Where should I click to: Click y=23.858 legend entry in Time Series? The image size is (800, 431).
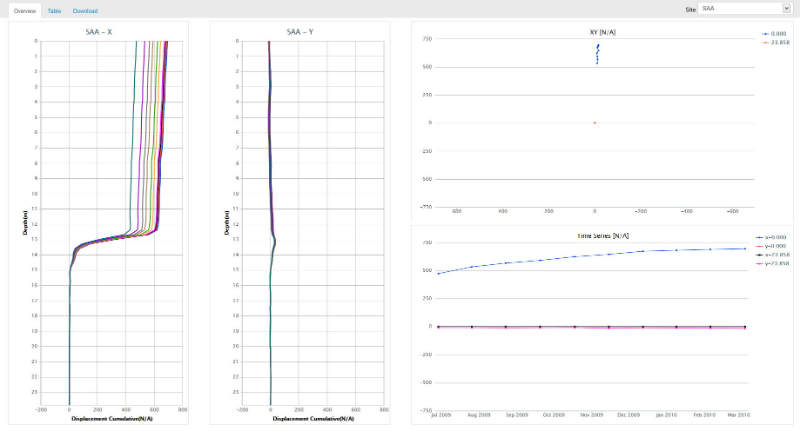[x=772, y=263]
